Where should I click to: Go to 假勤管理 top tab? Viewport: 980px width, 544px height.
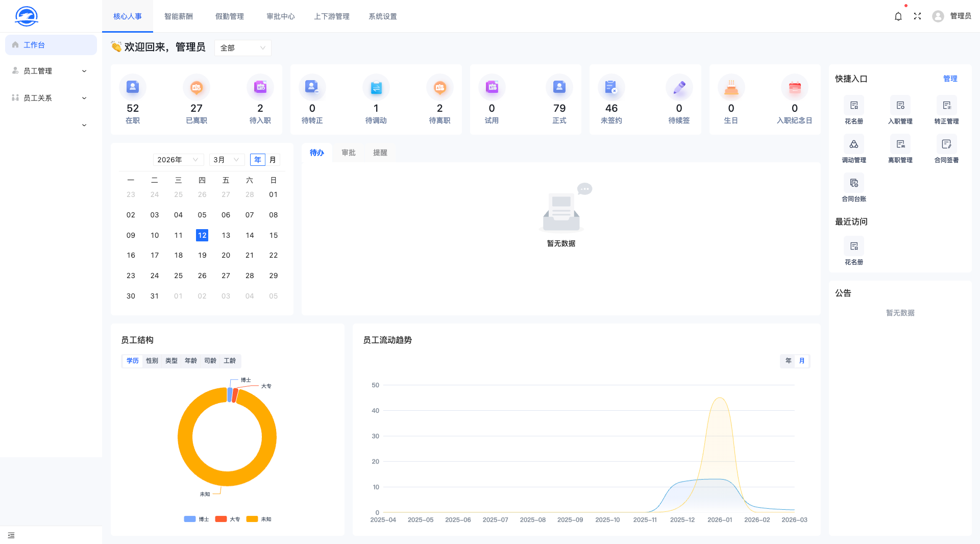click(x=230, y=16)
